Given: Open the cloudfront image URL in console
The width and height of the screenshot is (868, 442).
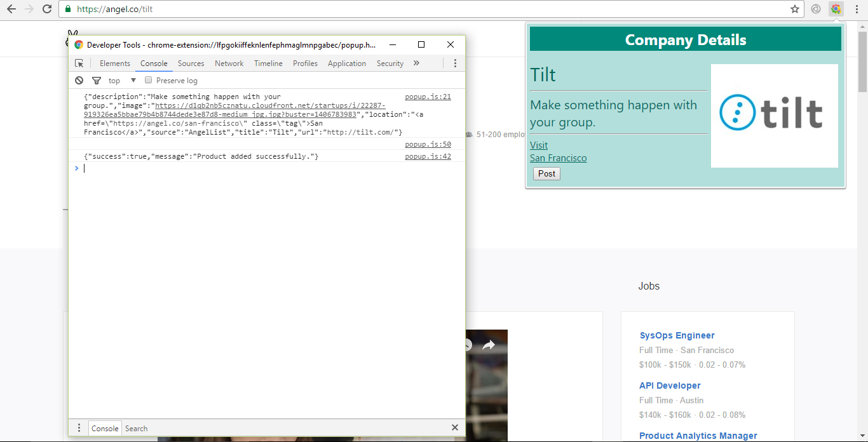Looking at the screenshot, I should (x=234, y=110).
